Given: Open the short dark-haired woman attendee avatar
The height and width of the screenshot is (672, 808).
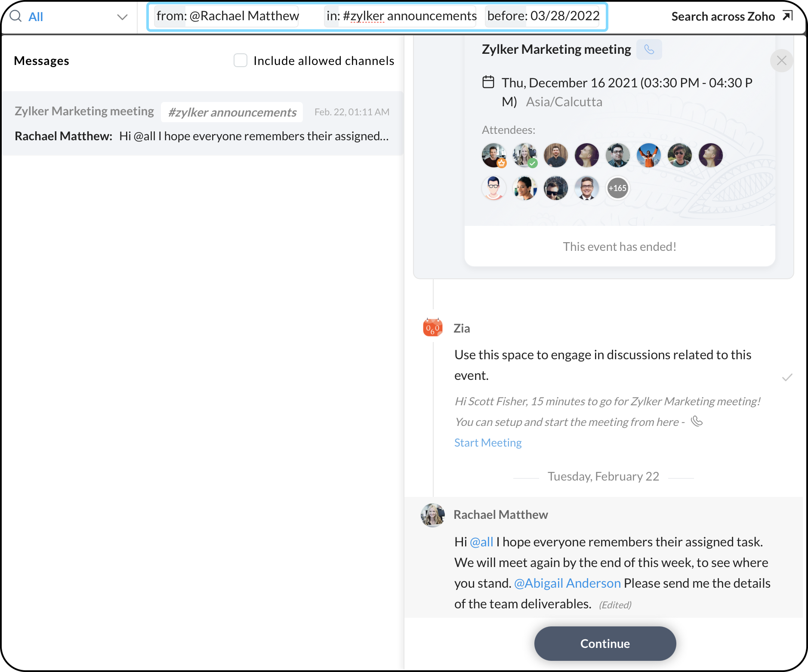Looking at the screenshot, I should 525,188.
